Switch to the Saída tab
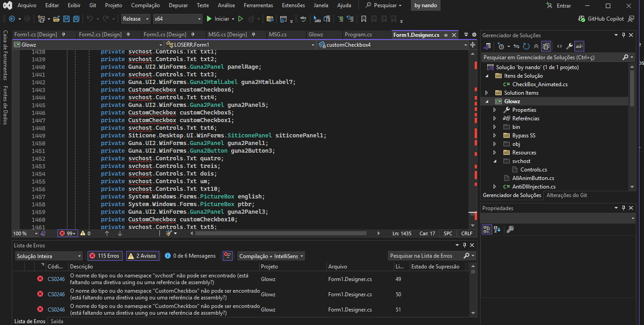The height and width of the screenshot is (325, 644). (x=57, y=321)
